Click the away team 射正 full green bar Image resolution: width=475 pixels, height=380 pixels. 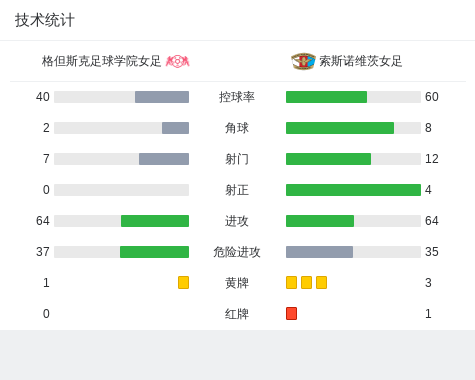pyautogui.click(x=353, y=190)
